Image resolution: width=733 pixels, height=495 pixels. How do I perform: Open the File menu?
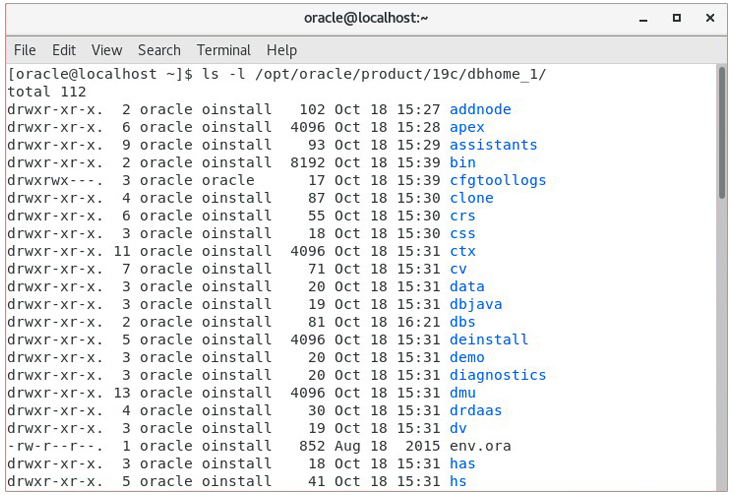pos(25,50)
